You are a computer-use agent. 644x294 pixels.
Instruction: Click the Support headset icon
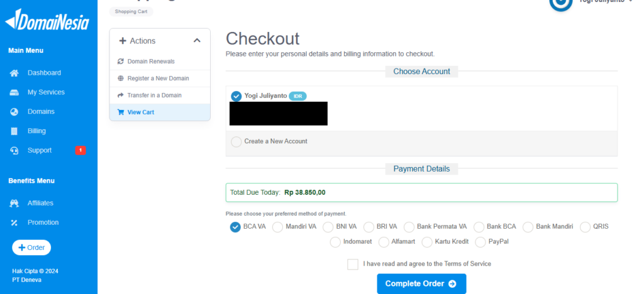14,151
